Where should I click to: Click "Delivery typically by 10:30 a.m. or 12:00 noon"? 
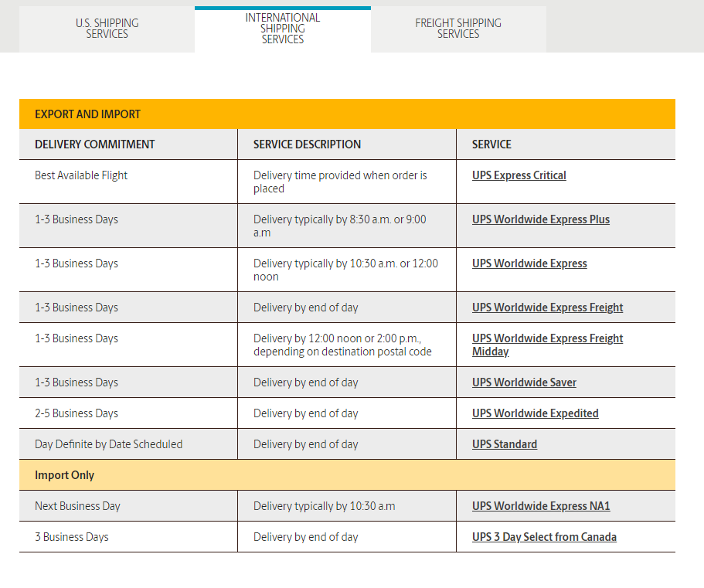(x=345, y=270)
